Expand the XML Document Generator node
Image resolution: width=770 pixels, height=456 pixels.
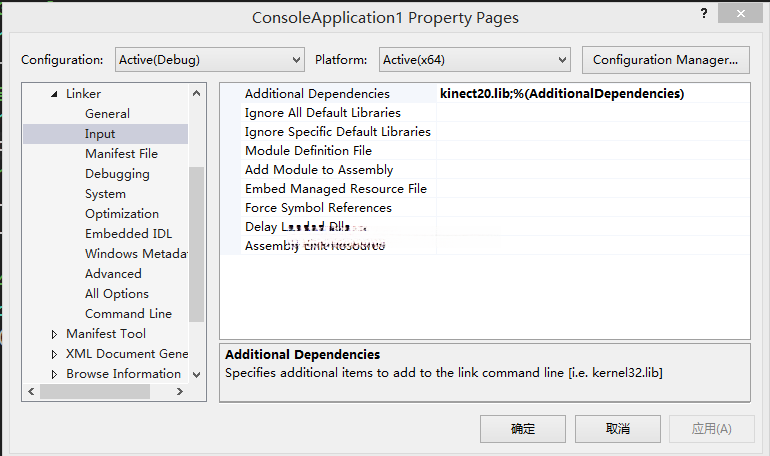pos(55,354)
